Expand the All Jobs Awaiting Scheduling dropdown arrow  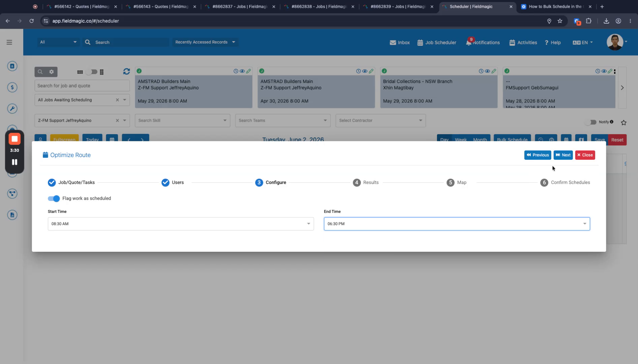click(124, 100)
